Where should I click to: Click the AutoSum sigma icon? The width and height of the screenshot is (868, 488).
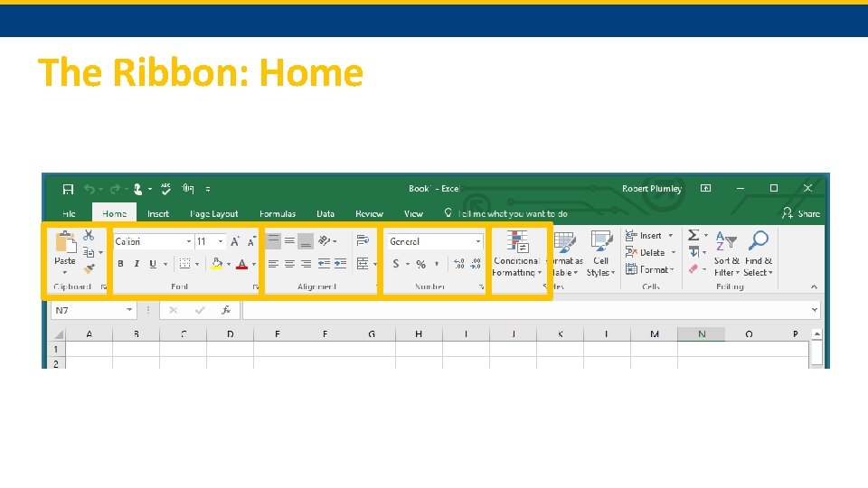tap(693, 235)
